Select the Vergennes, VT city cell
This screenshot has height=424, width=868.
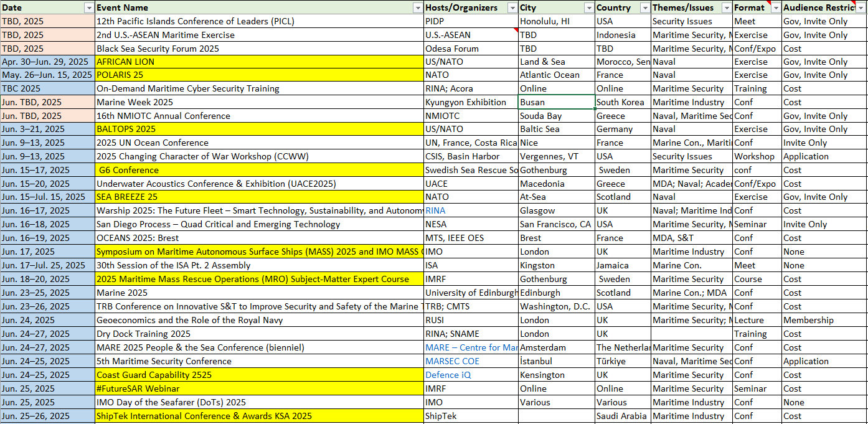point(557,156)
